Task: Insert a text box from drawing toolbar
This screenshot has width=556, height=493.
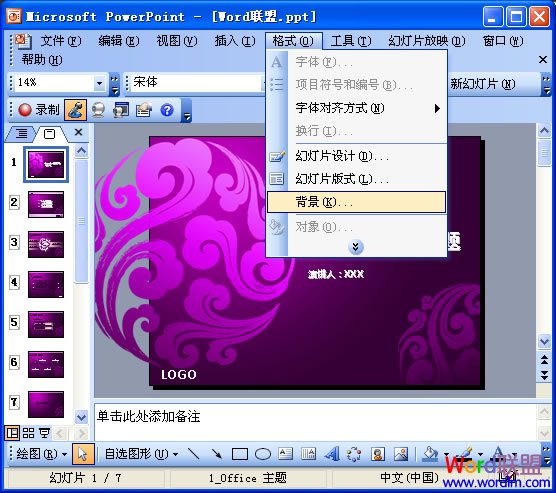Action: pos(285,454)
